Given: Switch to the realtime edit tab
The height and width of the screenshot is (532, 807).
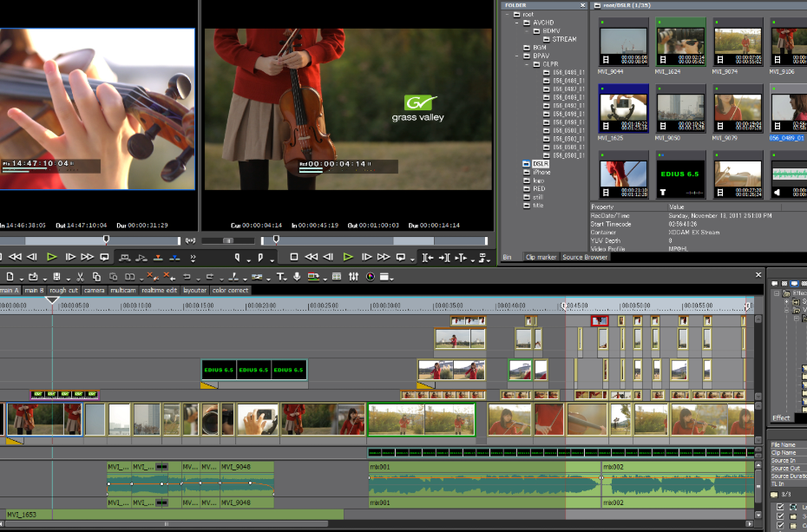Looking at the screenshot, I should coord(159,290).
